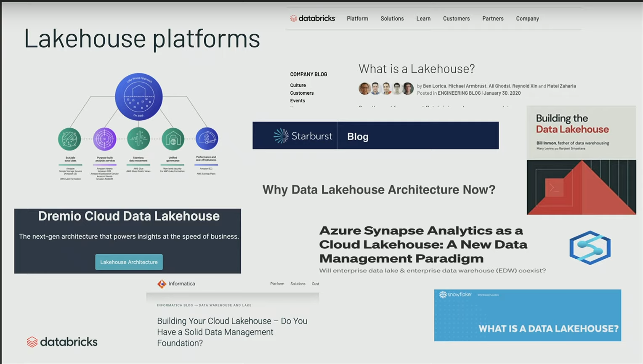
Task: Click the Databricks logo in navigation bar
Action: tap(313, 19)
